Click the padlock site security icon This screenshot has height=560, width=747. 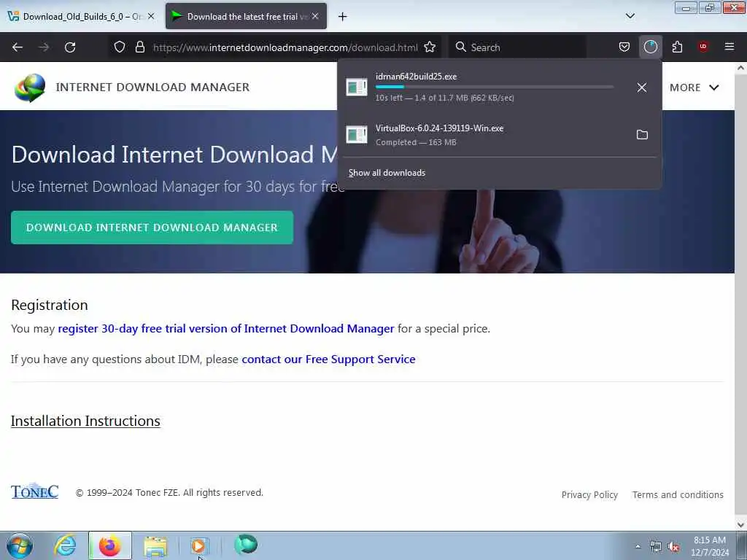[x=139, y=47]
